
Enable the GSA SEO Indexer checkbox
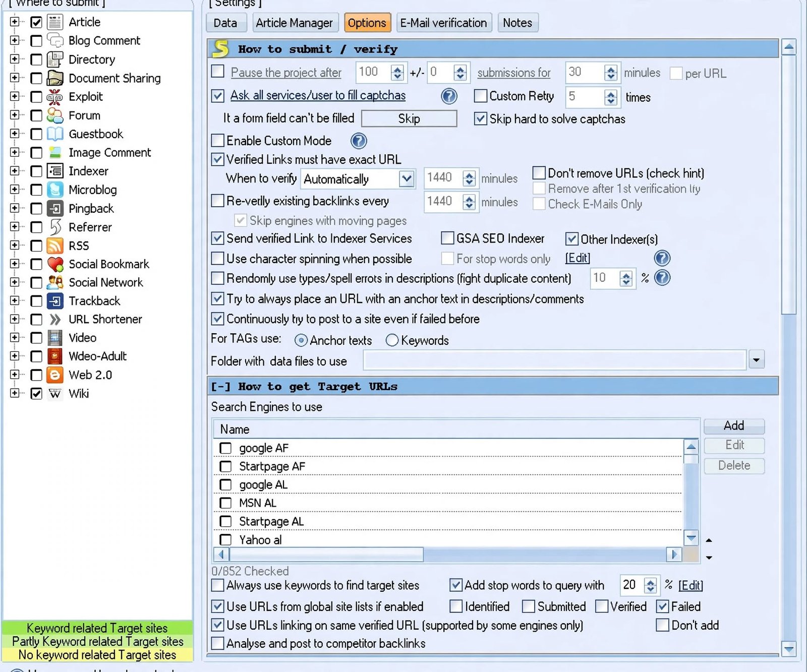tap(447, 238)
